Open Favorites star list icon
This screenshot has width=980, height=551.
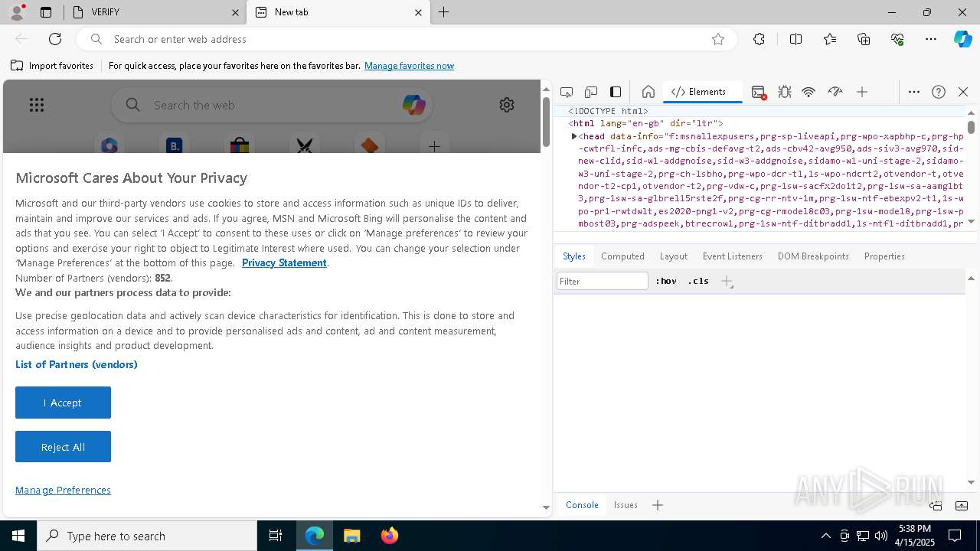[x=830, y=39]
